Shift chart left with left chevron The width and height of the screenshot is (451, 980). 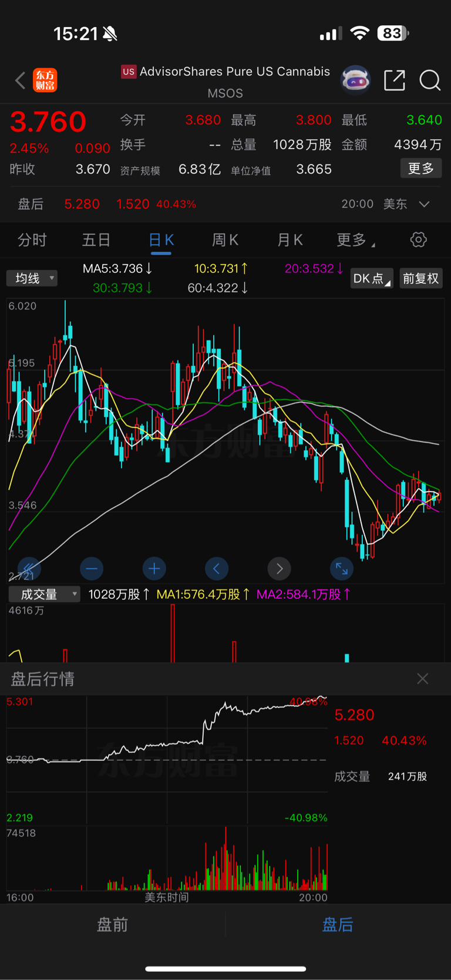click(217, 568)
